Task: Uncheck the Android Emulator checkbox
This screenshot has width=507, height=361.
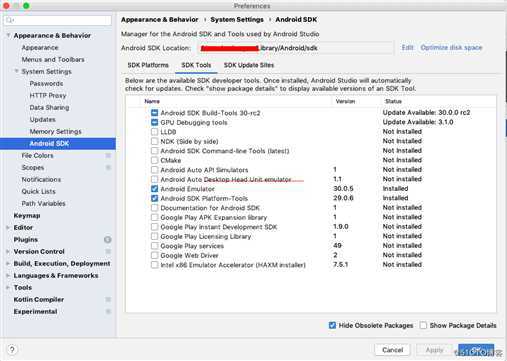Action: tap(154, 189)
